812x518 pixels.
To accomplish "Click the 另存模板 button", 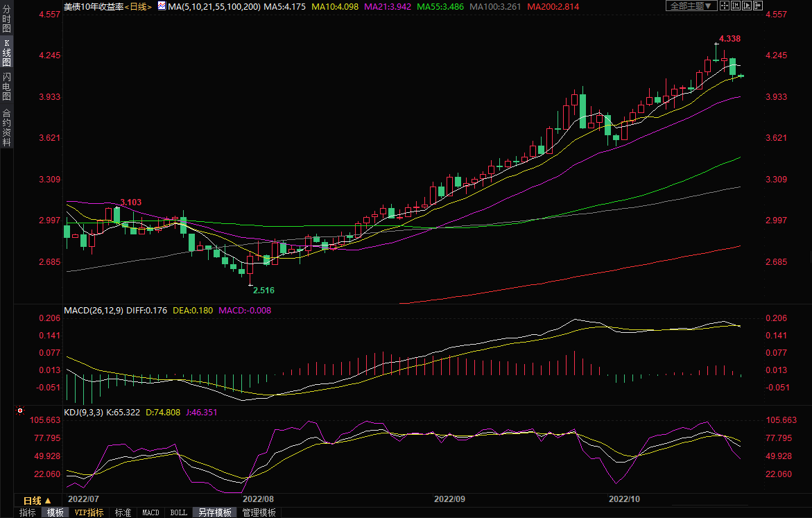I will [x=215, y=512].
